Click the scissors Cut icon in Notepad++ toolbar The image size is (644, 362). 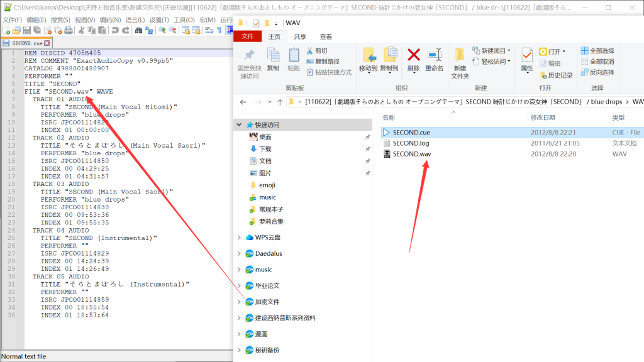(81, 30)
